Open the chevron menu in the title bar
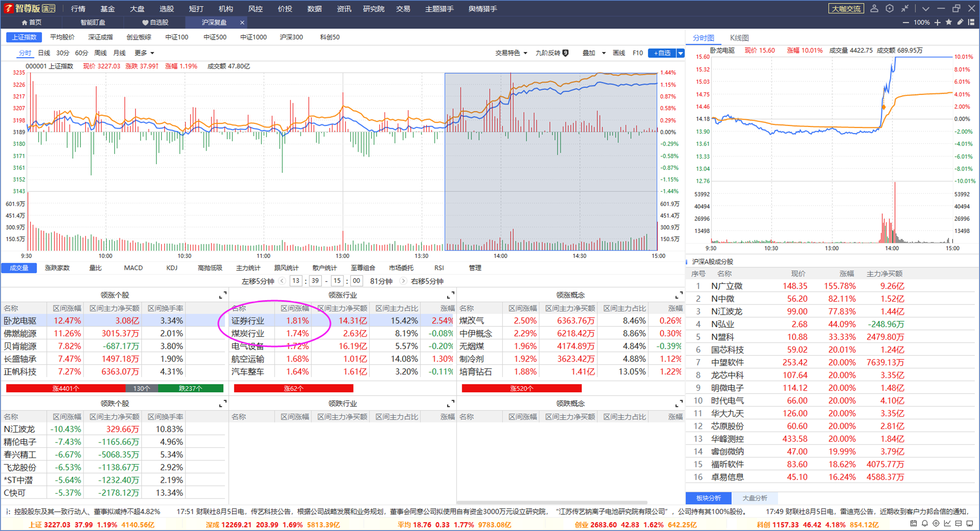Screen dimensions: 980x531 (x=926, y=8)
